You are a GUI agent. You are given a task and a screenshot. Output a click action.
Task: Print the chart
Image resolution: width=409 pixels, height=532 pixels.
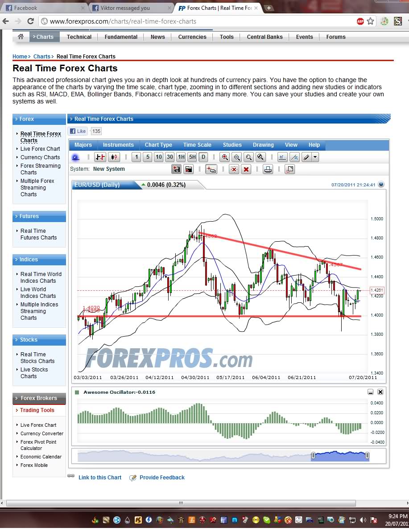[x=268, y=169]
